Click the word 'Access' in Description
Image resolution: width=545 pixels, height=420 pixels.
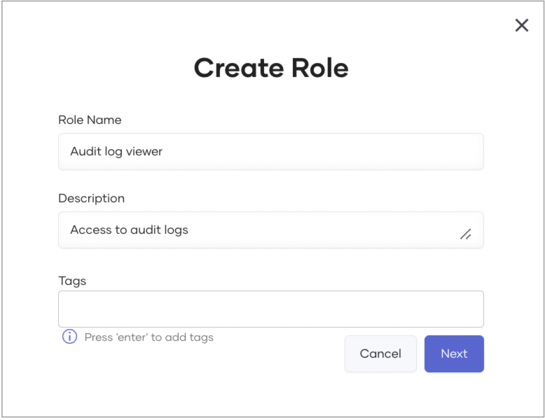pyautogui.click(x=91, y=230)
